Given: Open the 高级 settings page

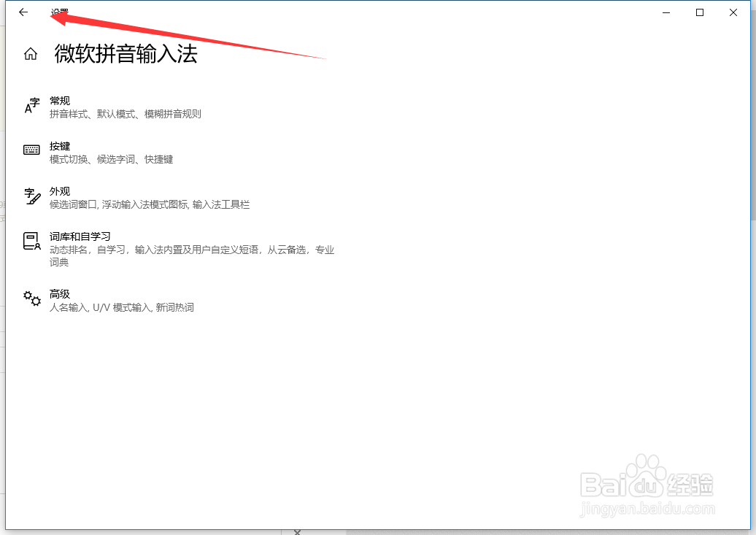Looking at the screenshot, I should 60,294.
